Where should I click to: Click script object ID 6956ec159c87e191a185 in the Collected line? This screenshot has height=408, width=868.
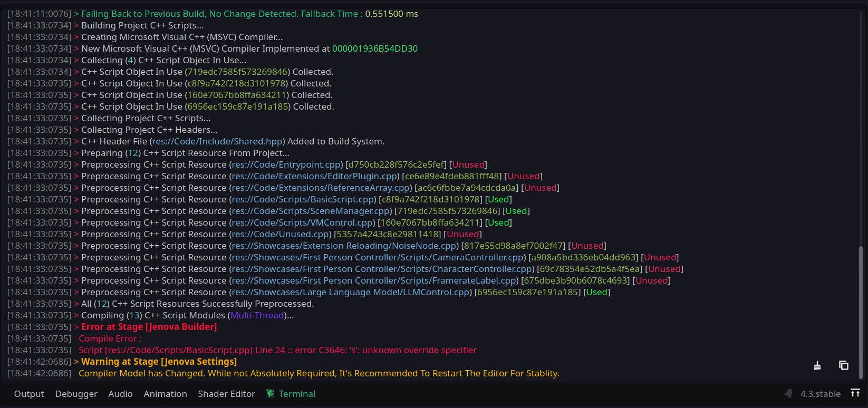pyautogui.click(x=238, y=106)
